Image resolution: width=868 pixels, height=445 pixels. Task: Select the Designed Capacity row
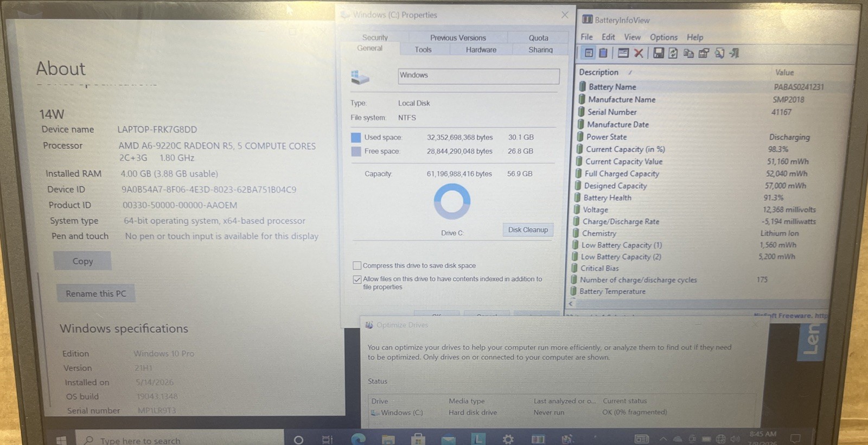coord(705,186)
